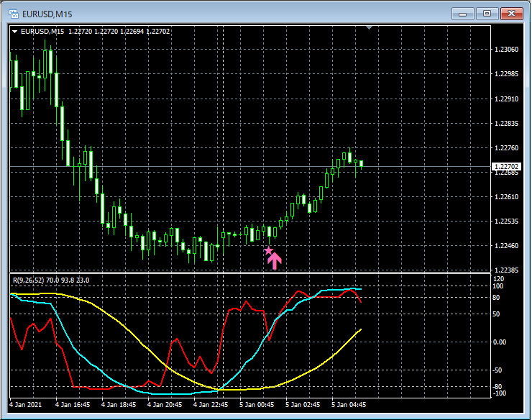Click the -100 level on indicator scale
532x420 pixels.
click(500, 393)
